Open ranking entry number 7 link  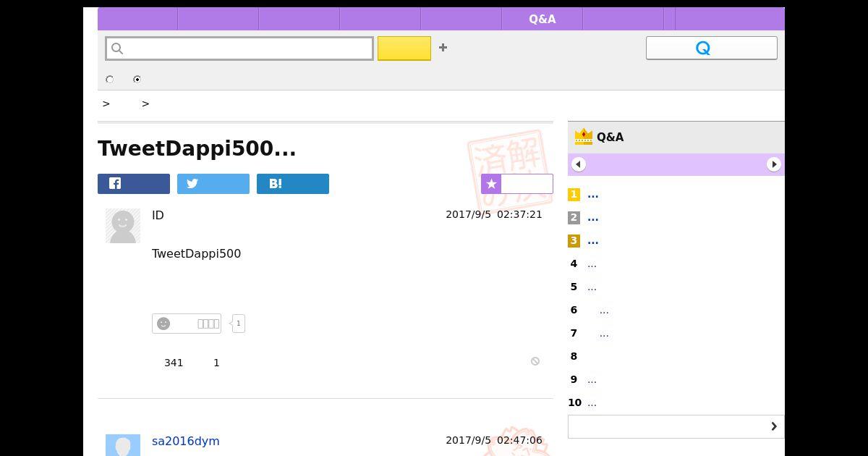tap(604, 333)
